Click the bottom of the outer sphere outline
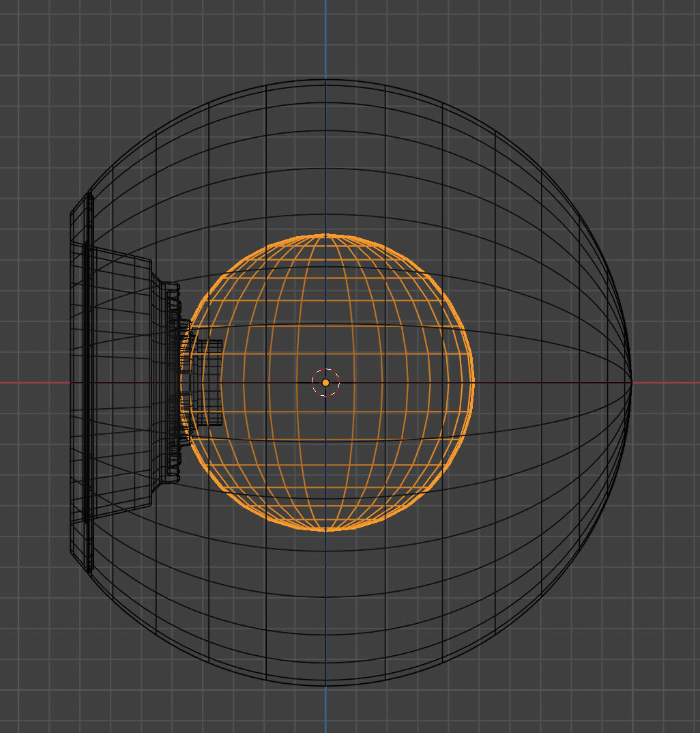 [x=325, y=685]
